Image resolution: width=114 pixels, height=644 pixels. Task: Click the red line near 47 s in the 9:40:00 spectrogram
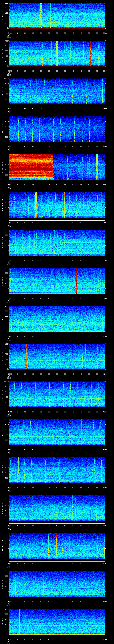(85, 356)
